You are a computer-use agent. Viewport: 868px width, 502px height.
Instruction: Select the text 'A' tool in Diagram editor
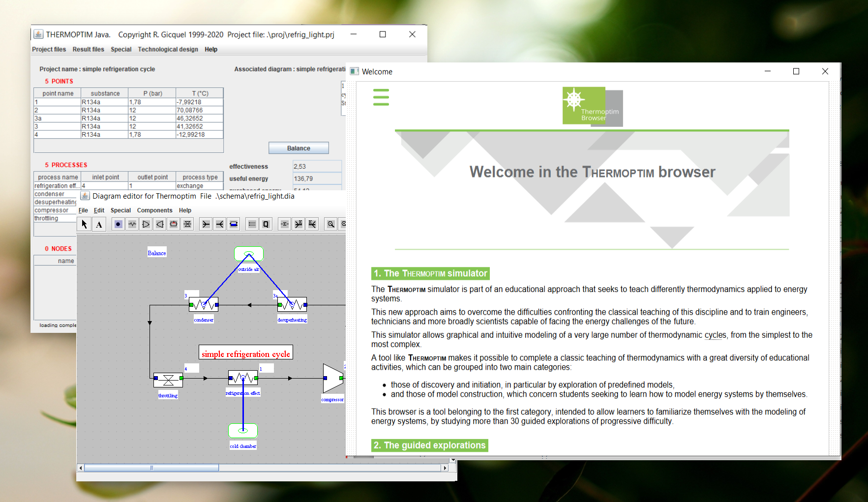tap(99, 224)
